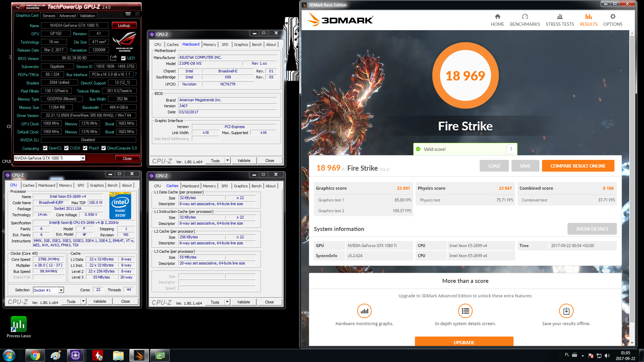
Task: Click the Intel Xeon E5-2699 v4 name field
Action: 68,196
